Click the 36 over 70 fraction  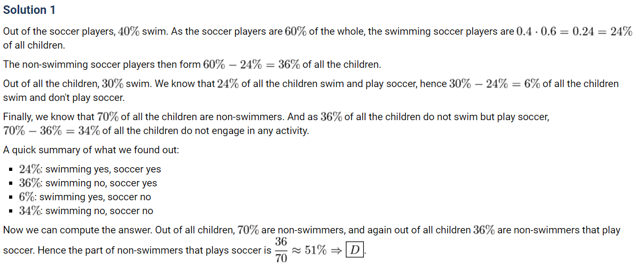282,250
